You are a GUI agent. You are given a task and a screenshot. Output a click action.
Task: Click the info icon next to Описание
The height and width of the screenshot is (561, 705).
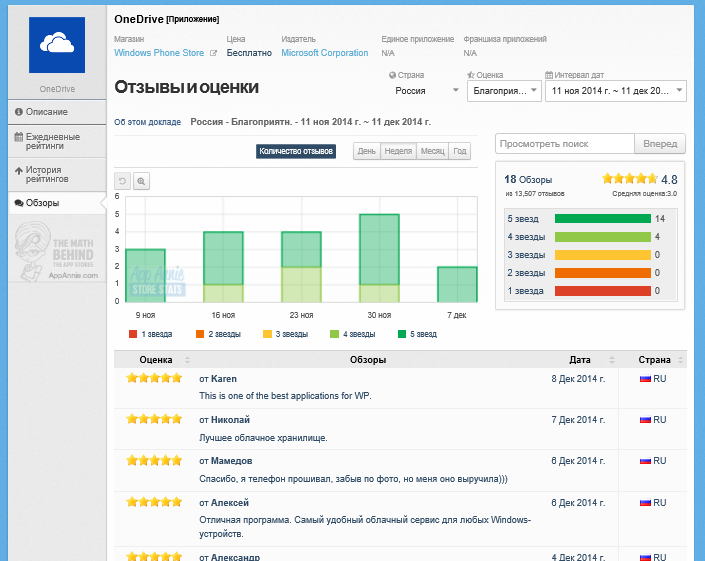[19, 112]
